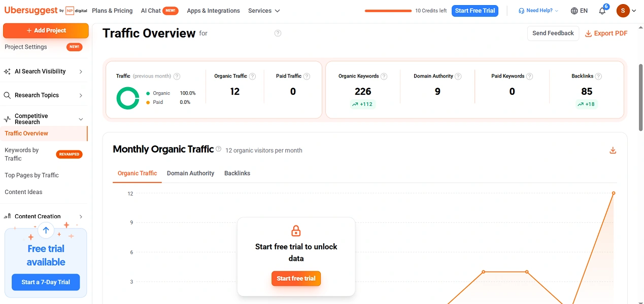The height and width of the screenshot is (304, 644).
Task: Click info icon next to Organic Traffic stat
Action: pos(252,77)
